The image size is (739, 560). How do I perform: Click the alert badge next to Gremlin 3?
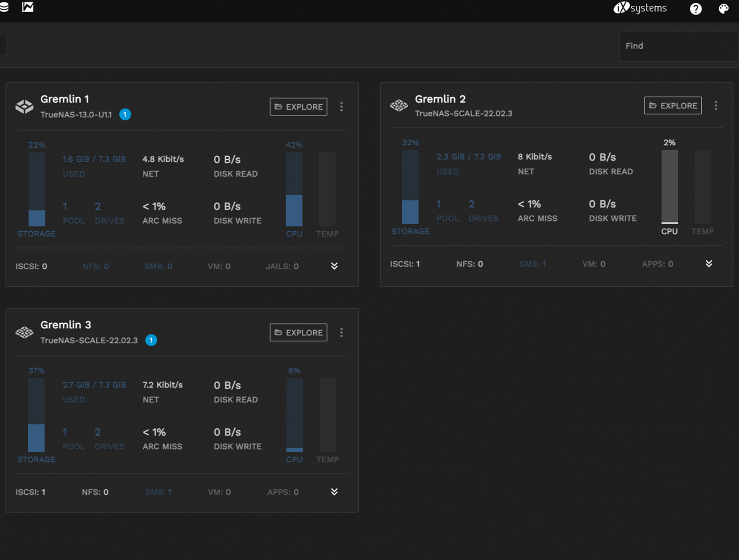pyautogui.click(x=151, y=340)
